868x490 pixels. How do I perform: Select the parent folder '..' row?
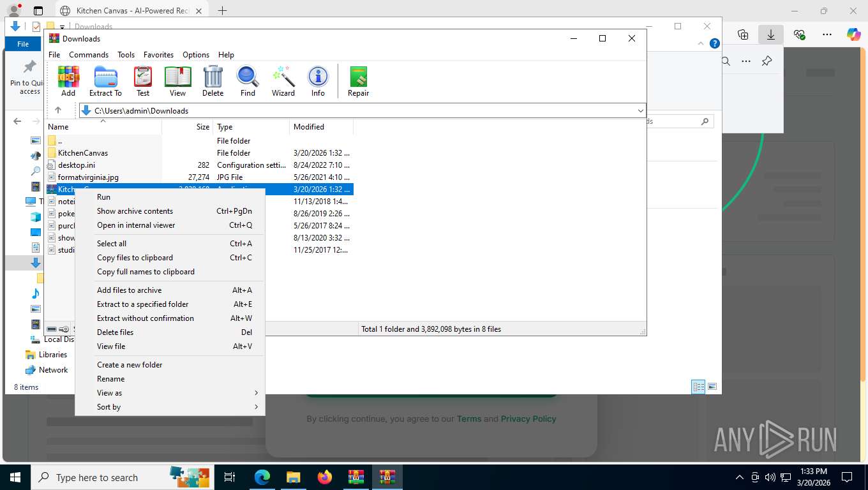coord(199,141)
